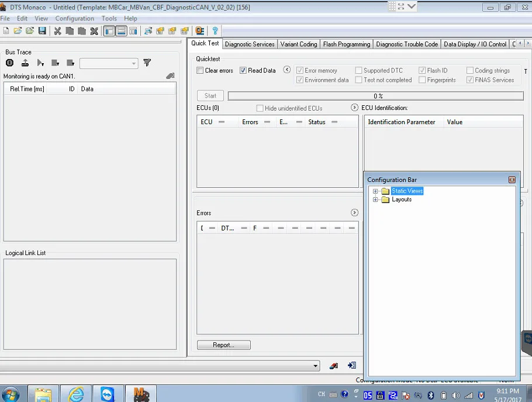Open the Bus Trace combo box dropdown
532x402 pixels.
[x=134, y=64]
